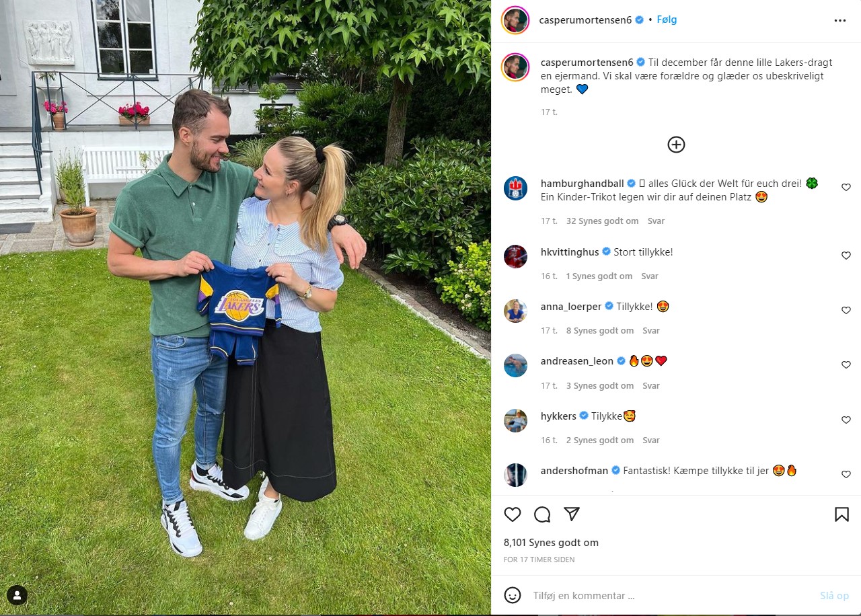Like the post with the heart icon
Viewport: 861px width, 616px height.
point(513,514)
